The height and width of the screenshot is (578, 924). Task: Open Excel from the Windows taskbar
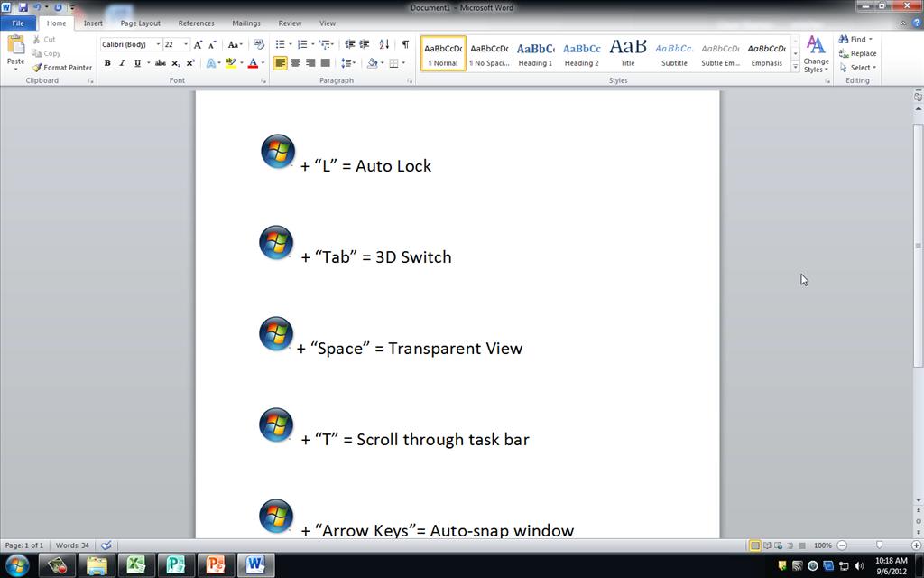click(x=136, y=565)
